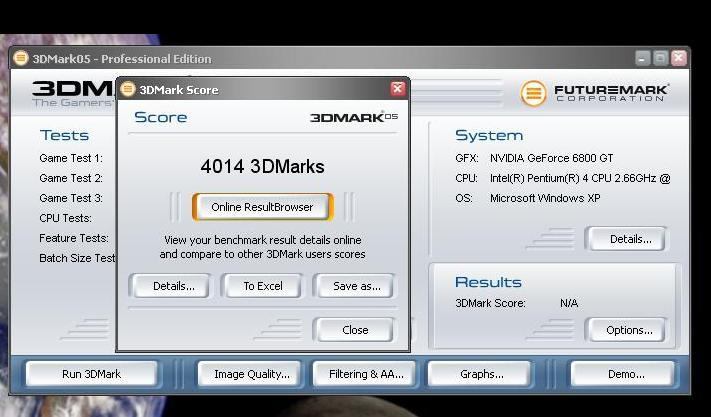Click 'CPU Tests:' label
The height and width of the screenshot is (417, 711).
(x=66, y=218)
